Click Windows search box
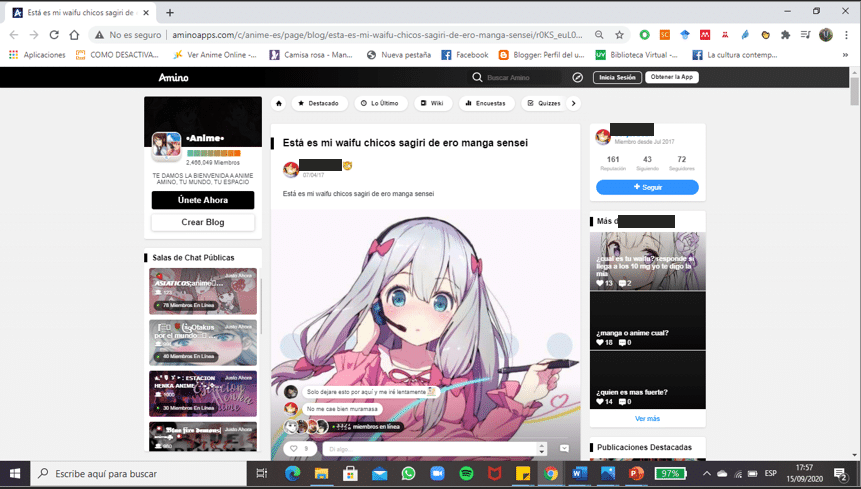861x489 pixels. [139, 473]
